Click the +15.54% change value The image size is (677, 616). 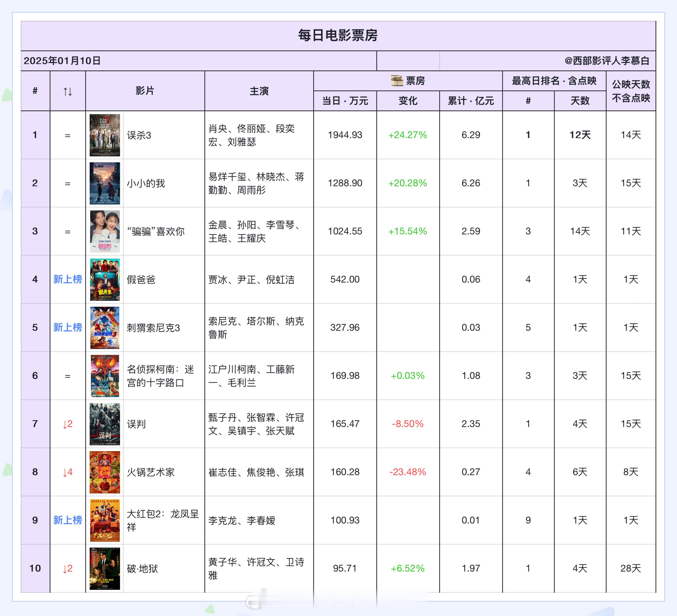408,231
